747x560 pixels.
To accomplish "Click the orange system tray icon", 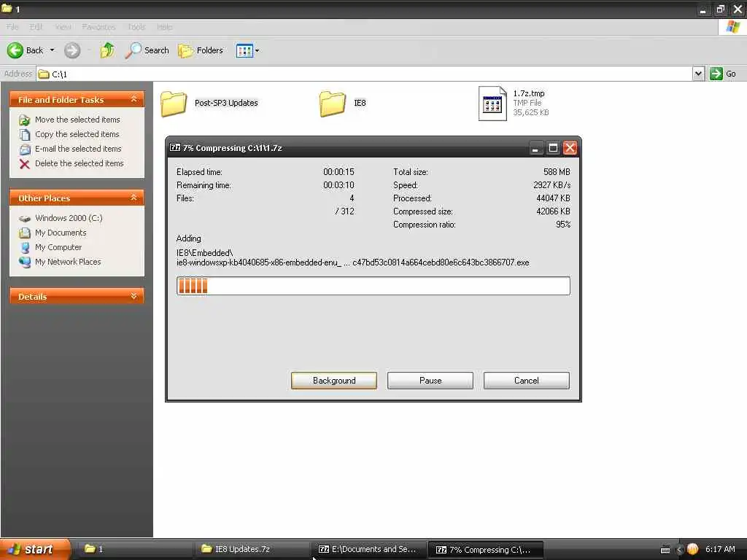I will 692,549.
